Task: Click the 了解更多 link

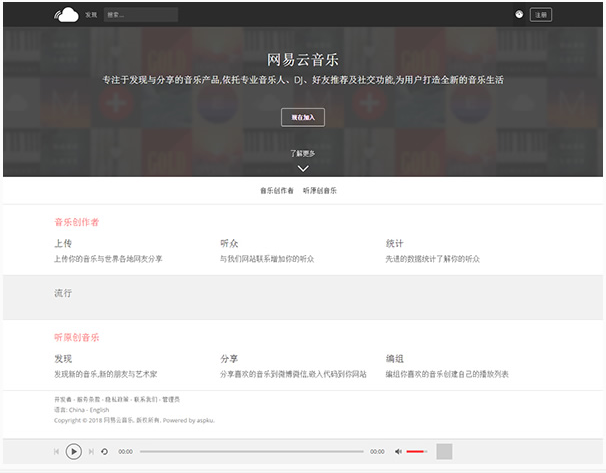Action: (303, 153)
